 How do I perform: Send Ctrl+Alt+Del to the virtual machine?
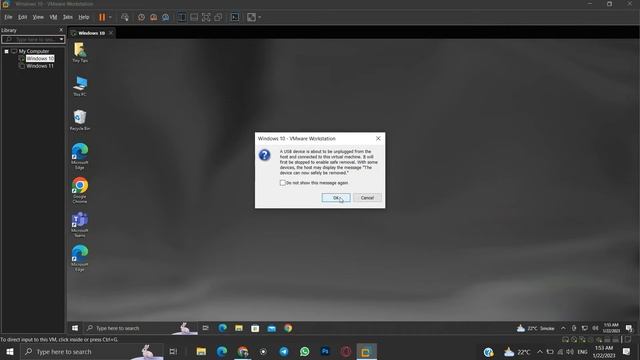pyautogui.click(x=125, y=17)
